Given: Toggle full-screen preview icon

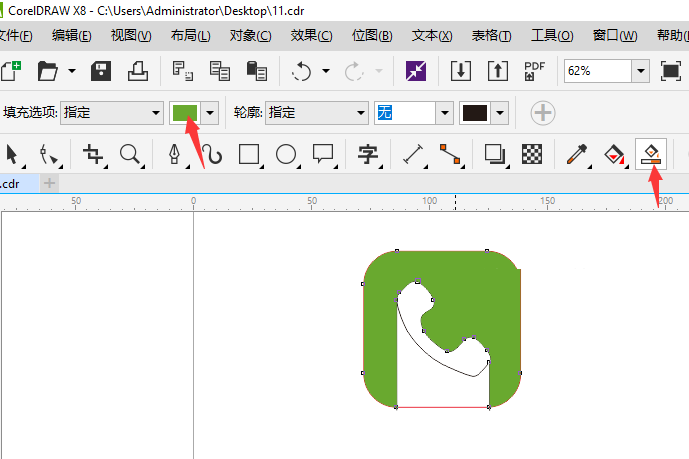Looking at the screenshot, I should click(x=671, y=71).
